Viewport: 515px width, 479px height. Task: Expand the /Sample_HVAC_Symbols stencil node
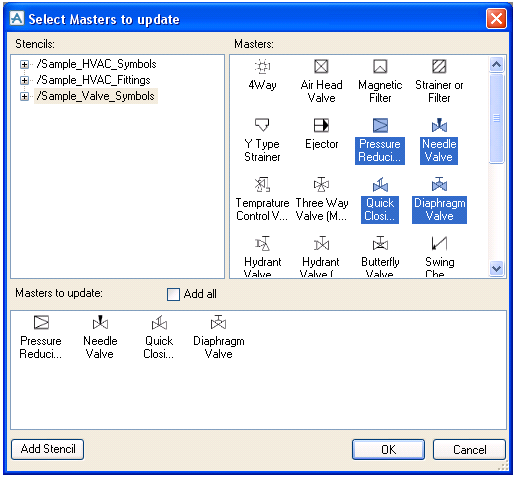pos(24,64)
